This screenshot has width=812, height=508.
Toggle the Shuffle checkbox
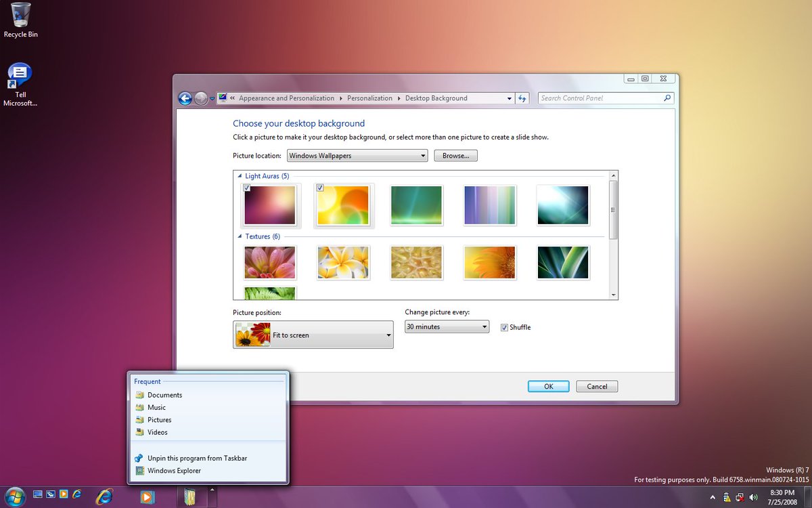pos(504,327)
